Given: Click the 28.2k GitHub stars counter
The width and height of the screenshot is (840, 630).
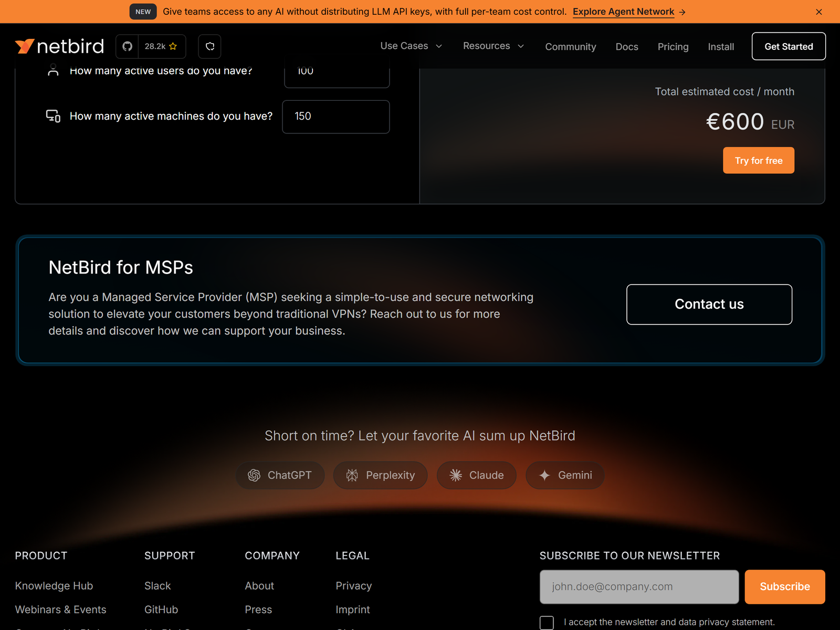Looking at the screenshot, I should [161, 46].
